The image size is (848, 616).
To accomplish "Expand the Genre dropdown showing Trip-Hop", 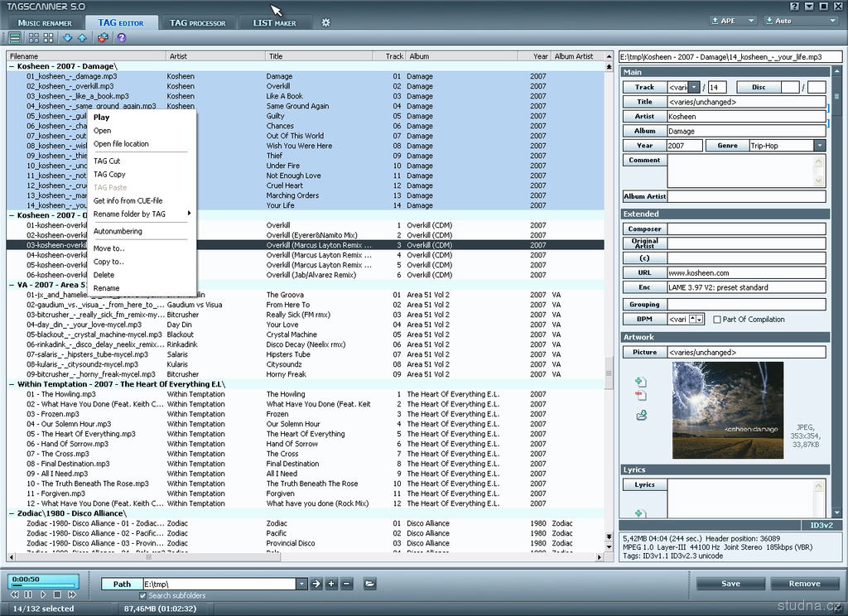I will [x=819, y=146].
